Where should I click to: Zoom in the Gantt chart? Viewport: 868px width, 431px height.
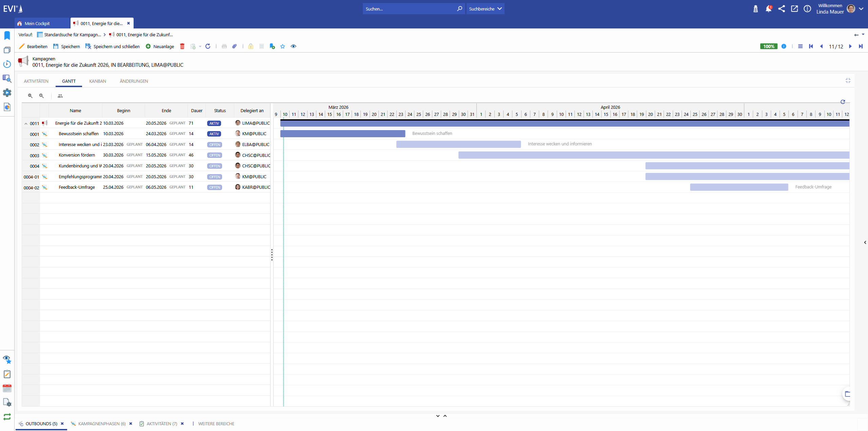tap(41, 96)
